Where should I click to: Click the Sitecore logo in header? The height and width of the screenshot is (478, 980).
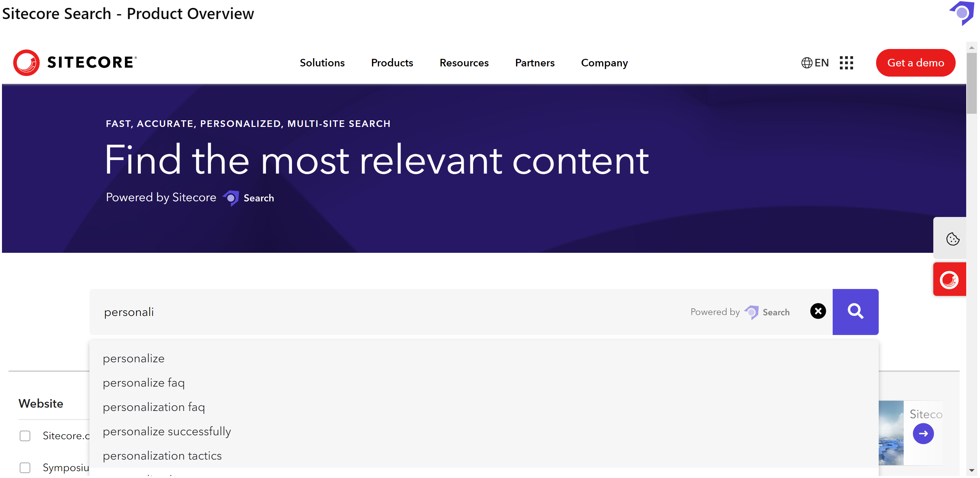point(75,62)
